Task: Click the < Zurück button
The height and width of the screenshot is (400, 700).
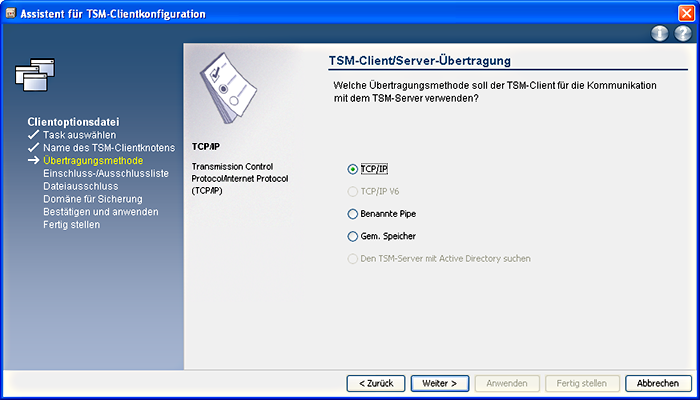Action: tap(376, 383)
